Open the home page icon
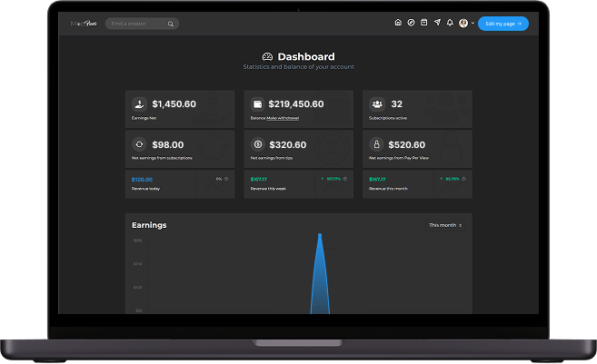 [398, 23]
